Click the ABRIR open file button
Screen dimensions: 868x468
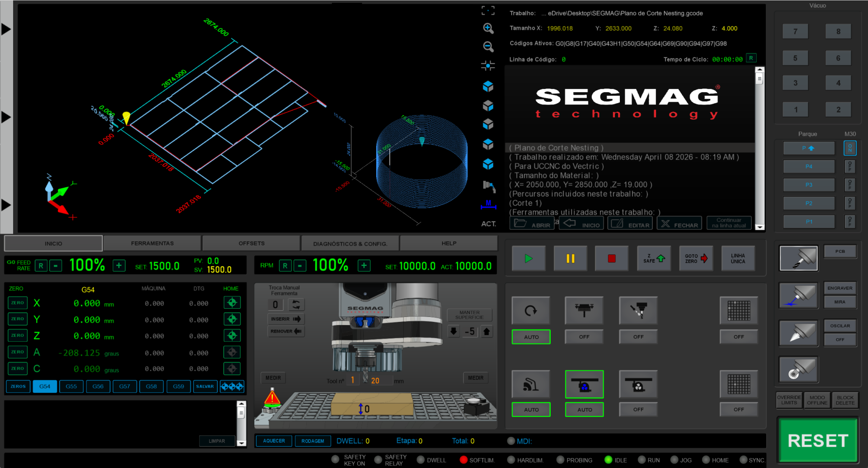(532, 223)
